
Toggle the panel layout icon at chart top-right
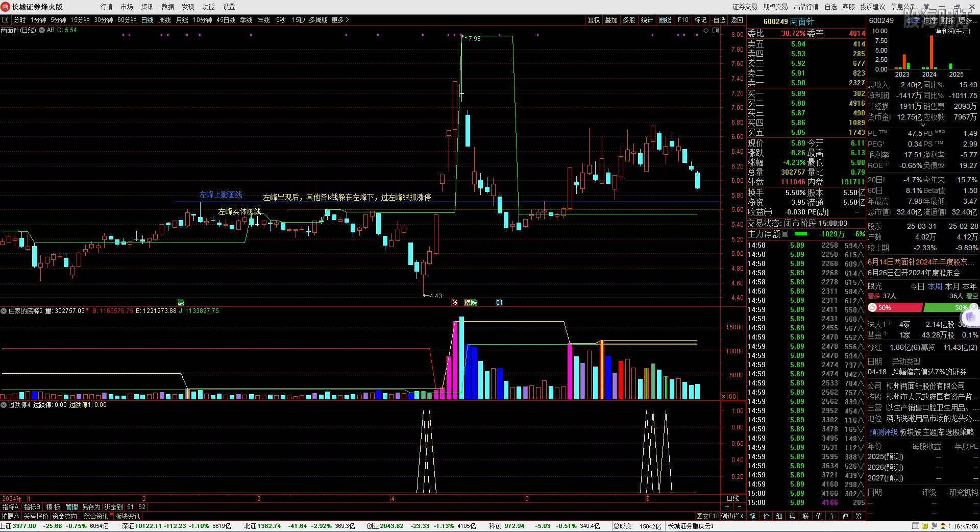[716, 31]
